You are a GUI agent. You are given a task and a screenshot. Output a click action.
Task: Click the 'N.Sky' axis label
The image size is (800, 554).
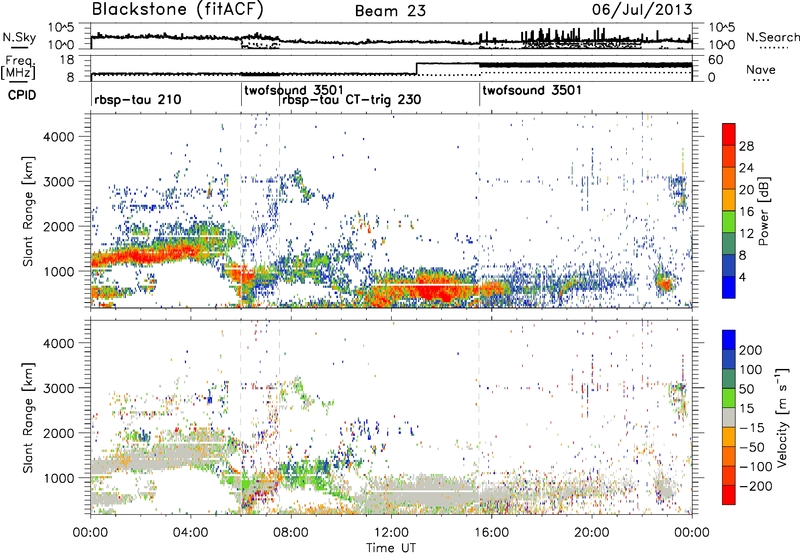pos(19,37)
